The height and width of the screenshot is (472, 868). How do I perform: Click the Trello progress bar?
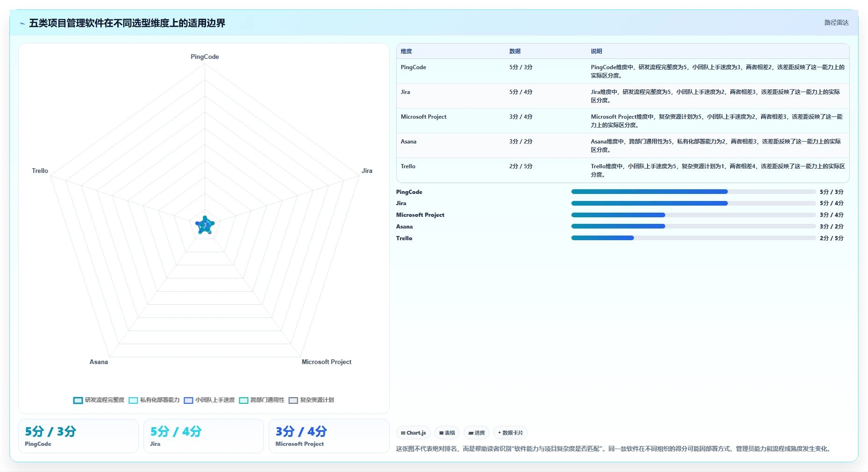693,238
